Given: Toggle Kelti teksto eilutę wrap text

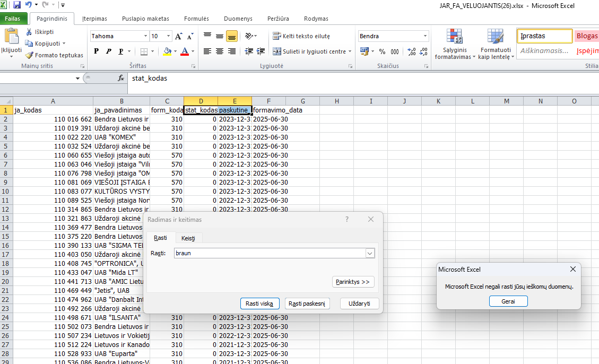Looking at the screenshot, I should pyautogui.click(x=301, y=36).
